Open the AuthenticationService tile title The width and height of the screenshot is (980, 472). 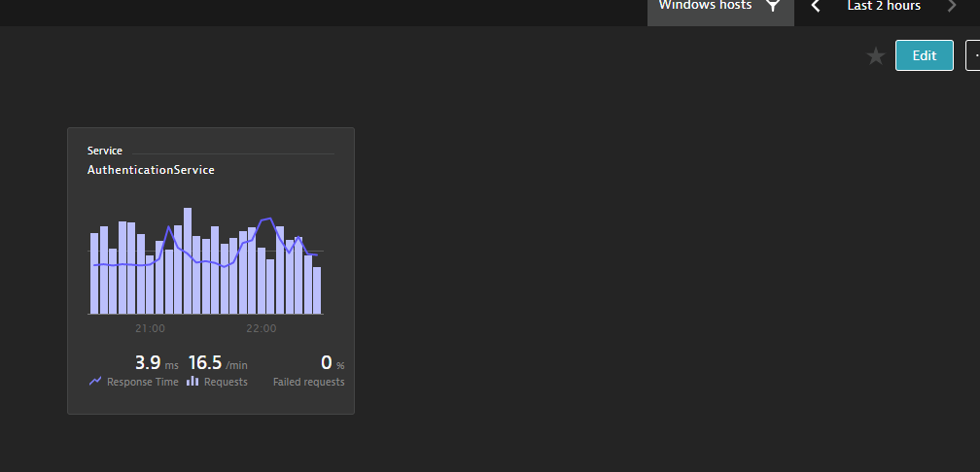click(151, 170)
